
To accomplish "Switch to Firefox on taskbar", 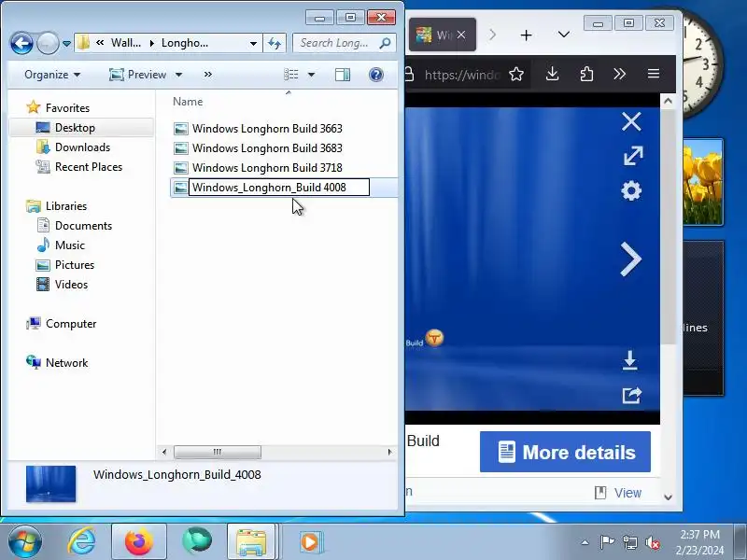I will click(138, 542).
